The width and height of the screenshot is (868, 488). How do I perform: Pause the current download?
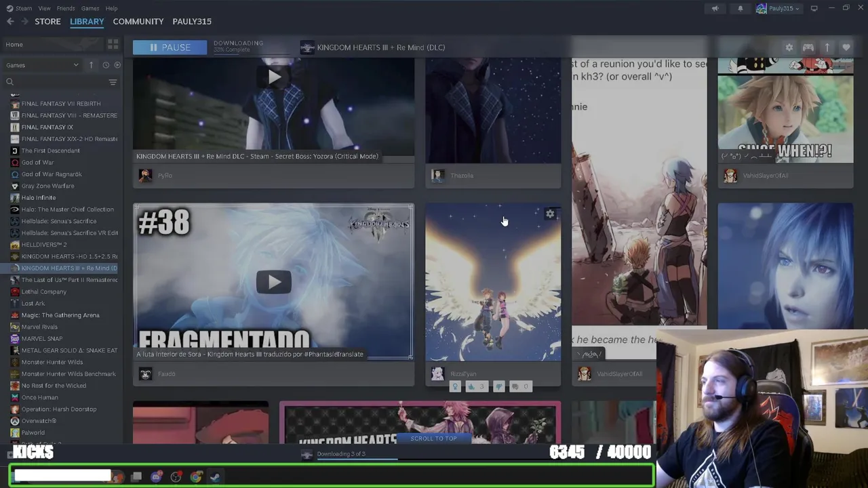pyautogui.click(x=170, y=47)
